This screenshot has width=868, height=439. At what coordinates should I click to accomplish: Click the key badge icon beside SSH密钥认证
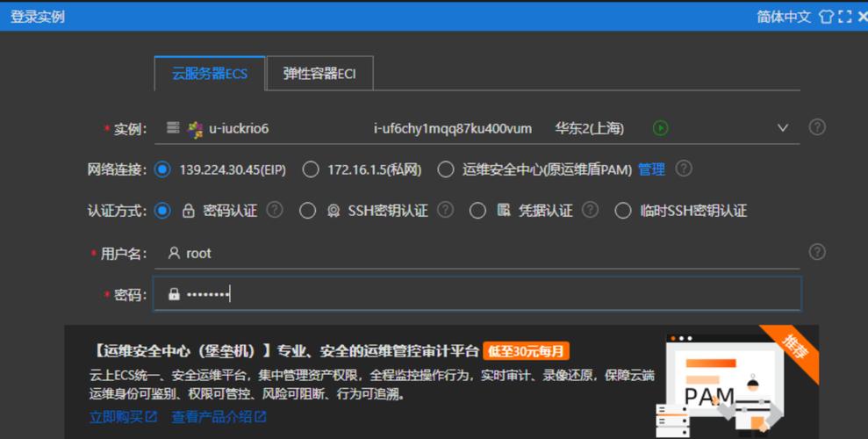[334, 211]
